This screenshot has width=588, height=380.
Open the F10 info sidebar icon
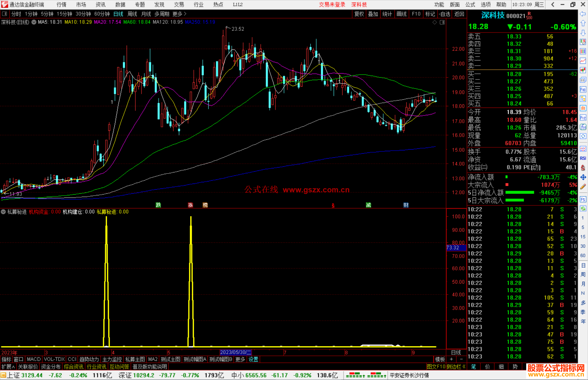(x=583, y=89)
